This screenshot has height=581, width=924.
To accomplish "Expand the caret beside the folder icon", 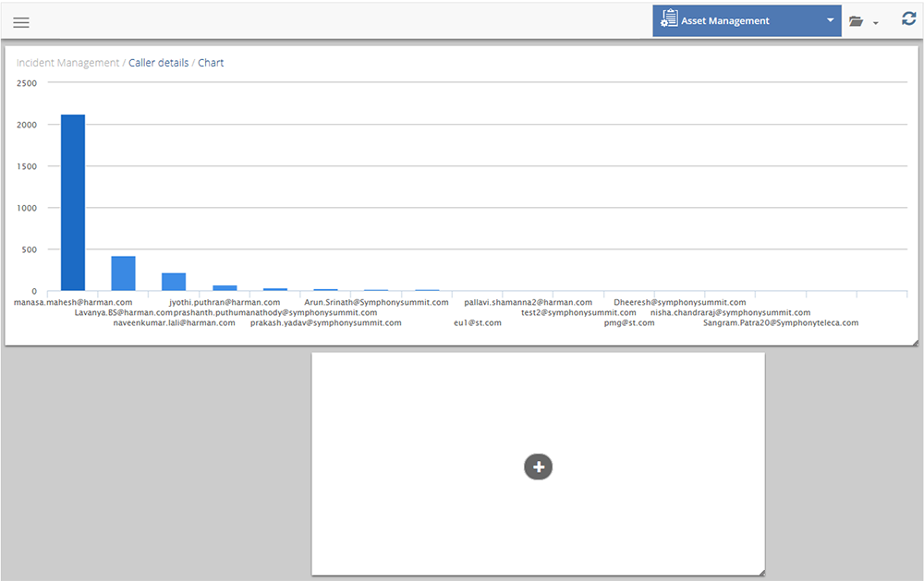I will (875, 23).
